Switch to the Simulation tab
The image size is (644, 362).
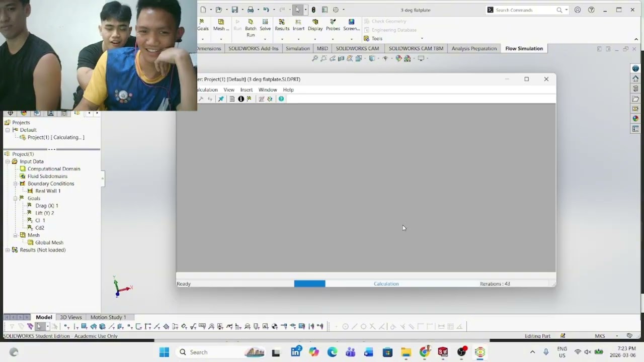(x=297, y=48)
